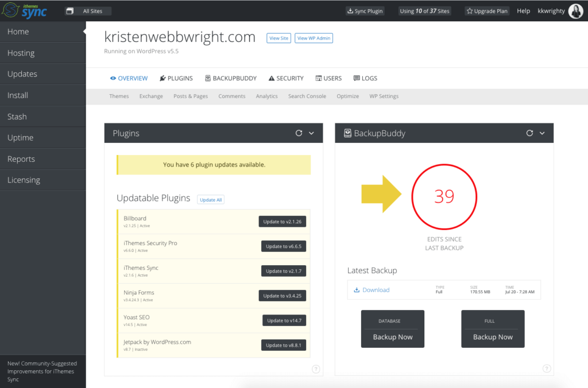Click the kristenwebbwright.com site title
Image resolution: width=588 pixels, height=388 pixels.
click(x=180, y=37)
